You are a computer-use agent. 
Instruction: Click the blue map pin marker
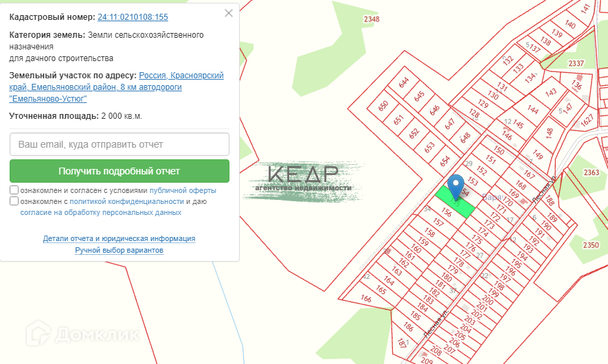point(455,186)
